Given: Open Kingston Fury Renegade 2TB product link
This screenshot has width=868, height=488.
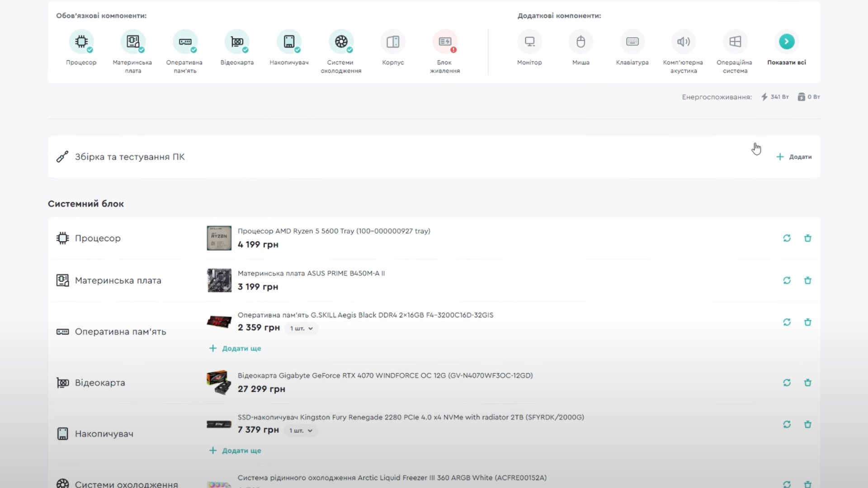Looking at the screenshot, I should pyautogui.click(x=411, y=417).
